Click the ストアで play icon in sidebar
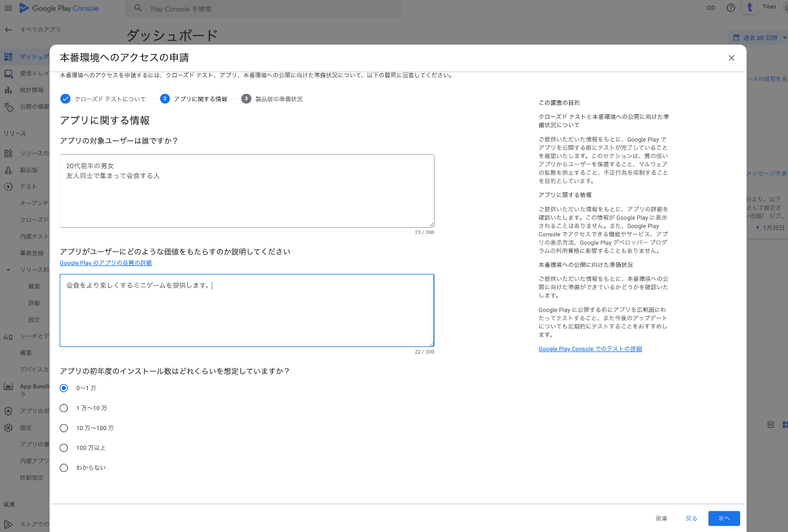Screen dimensions: 788x532 pyautogui.click(x=8, y=524)
